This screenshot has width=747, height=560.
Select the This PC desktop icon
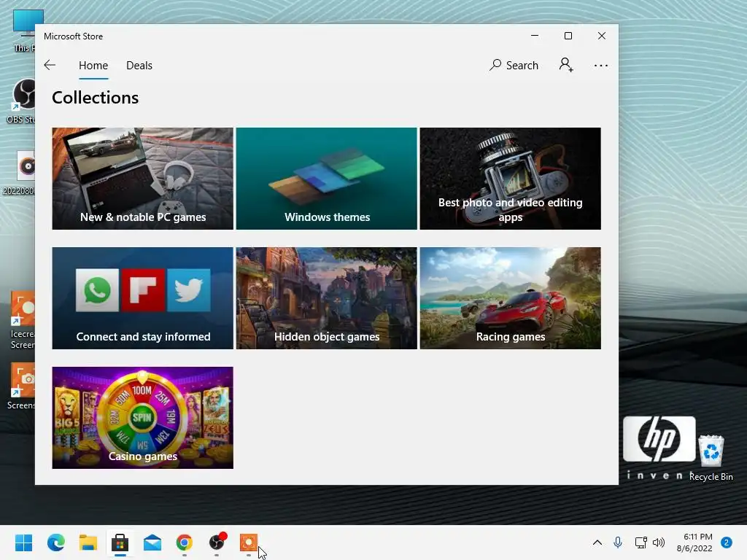24,31
